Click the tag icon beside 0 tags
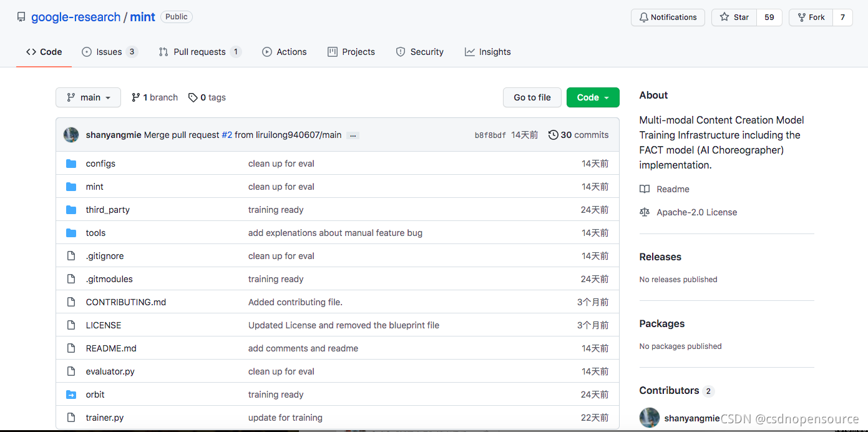 tap(193, 97)
